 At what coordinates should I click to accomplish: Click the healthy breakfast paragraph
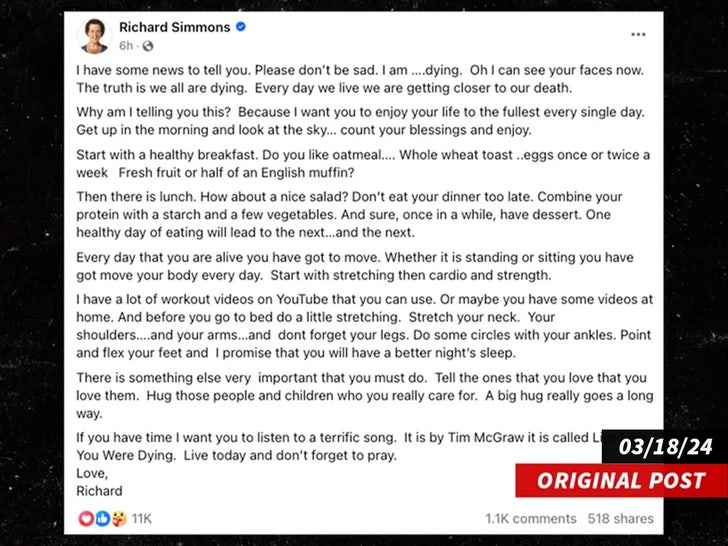point(360,163)
